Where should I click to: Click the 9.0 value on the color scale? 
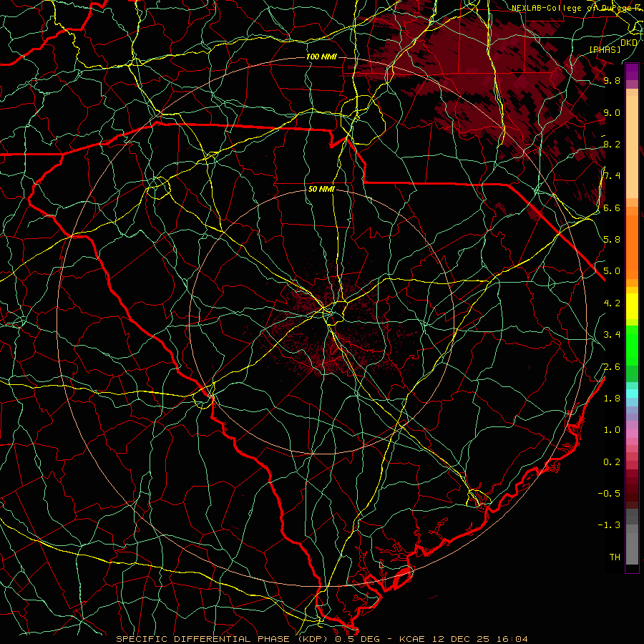612,112
